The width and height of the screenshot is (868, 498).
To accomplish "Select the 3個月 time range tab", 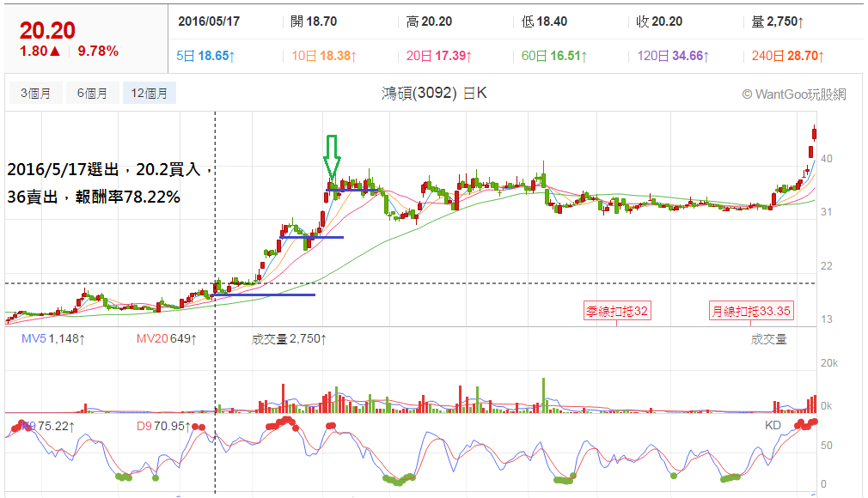I will point(36,93).
